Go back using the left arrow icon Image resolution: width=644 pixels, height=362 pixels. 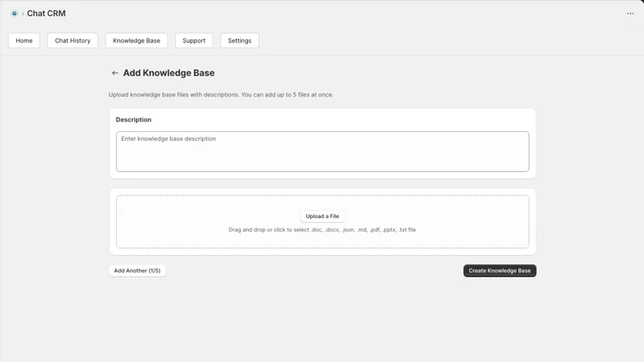coord(115,73)
